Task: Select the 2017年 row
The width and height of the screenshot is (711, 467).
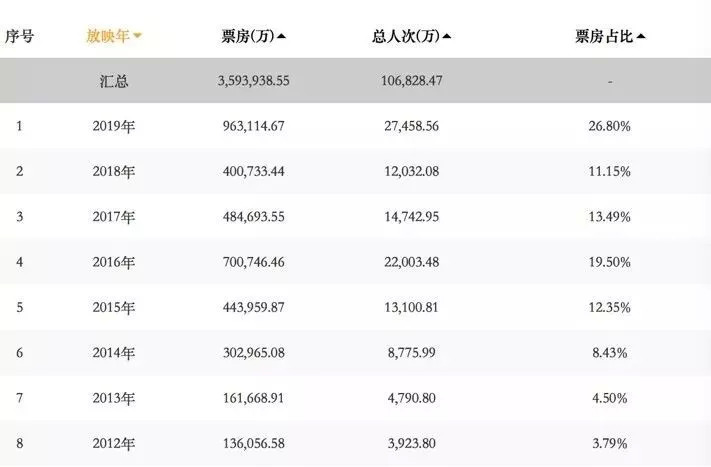Action: [x=113, y=217]
